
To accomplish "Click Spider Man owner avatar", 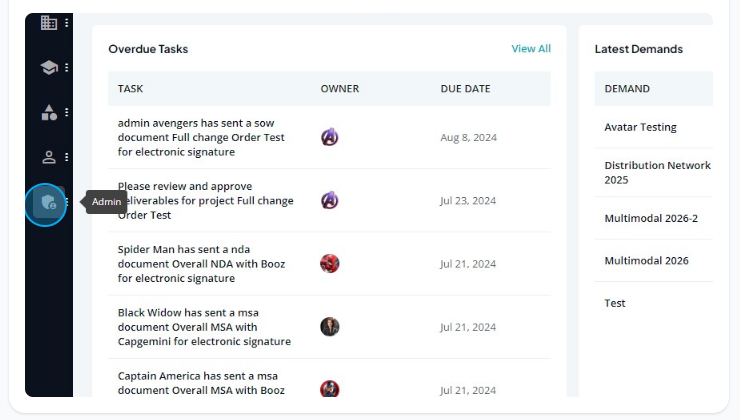I will click(x=329, y=263).
